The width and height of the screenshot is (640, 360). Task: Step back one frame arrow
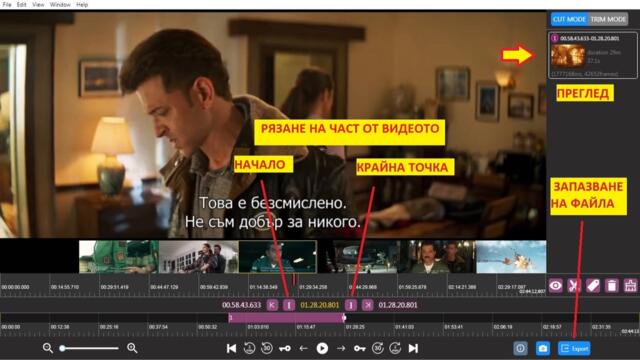tap(303, 348)
